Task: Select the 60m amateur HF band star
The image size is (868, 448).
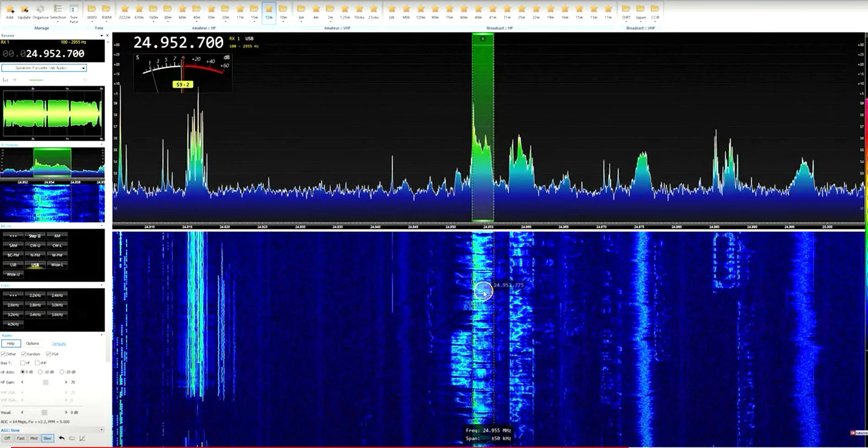Action: pyautogui.click(x=182, y=9)
